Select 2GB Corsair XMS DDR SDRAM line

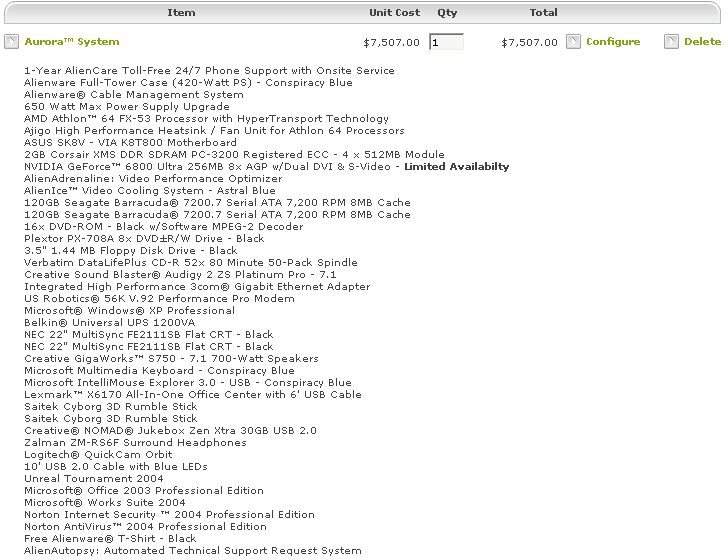tap(234, 155)
